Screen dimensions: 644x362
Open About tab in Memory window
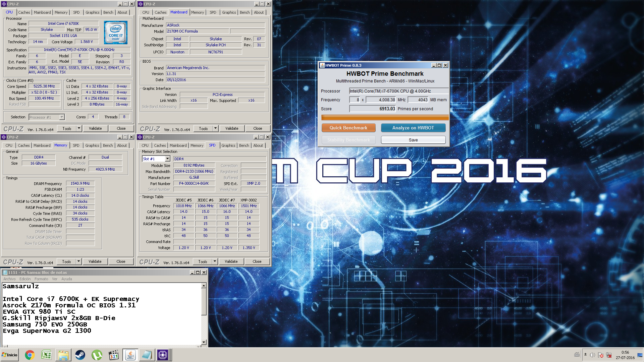pos(122,145)
